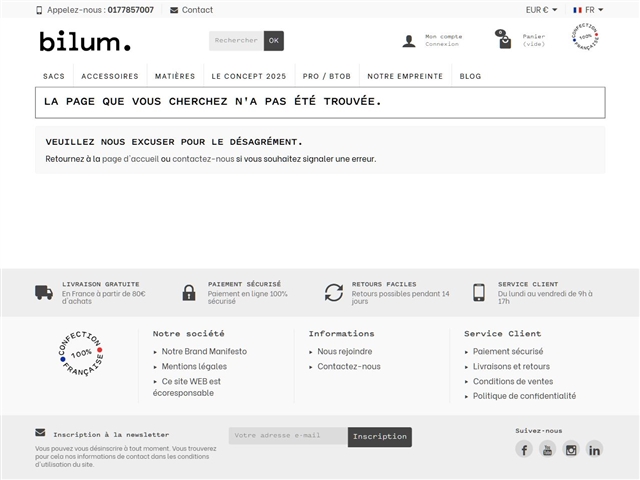Image resolution: width=640 pixels, height=480 pixels.
Task: Expand the FR language dropdown
Action: (x=588, y=10)
